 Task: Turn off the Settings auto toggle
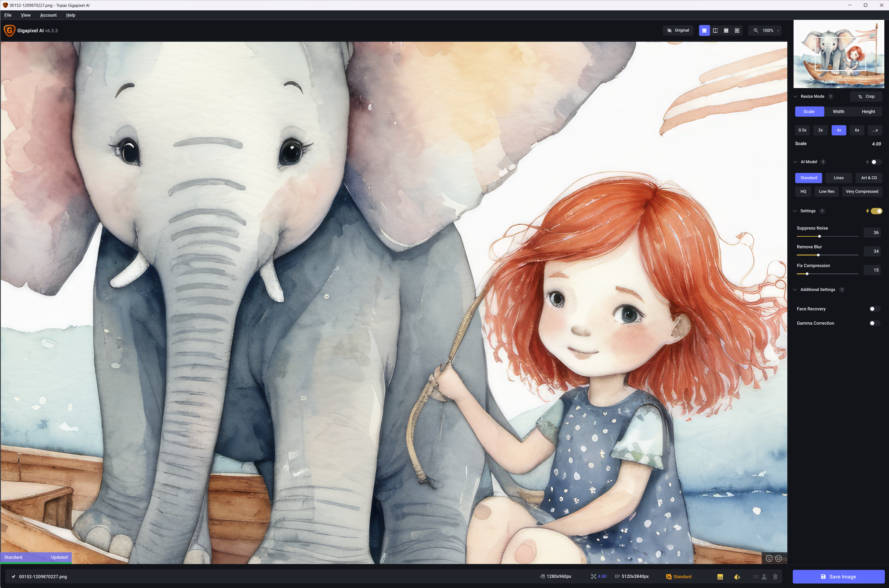(876, 211)
